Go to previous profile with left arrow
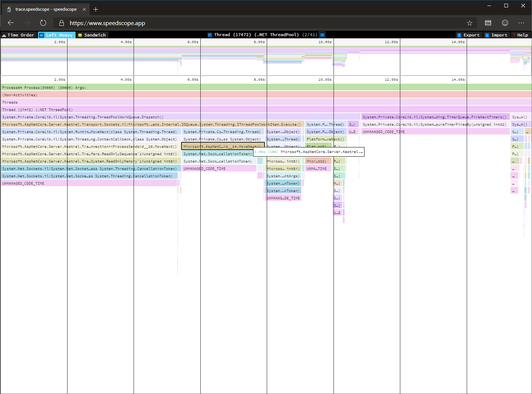This screenshot has width=532, height=394. 210,35
